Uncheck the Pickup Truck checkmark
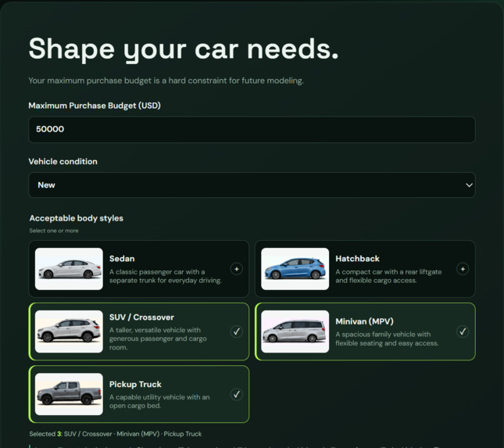This screenshot has width=504, height=448. [x=237, y=394]
